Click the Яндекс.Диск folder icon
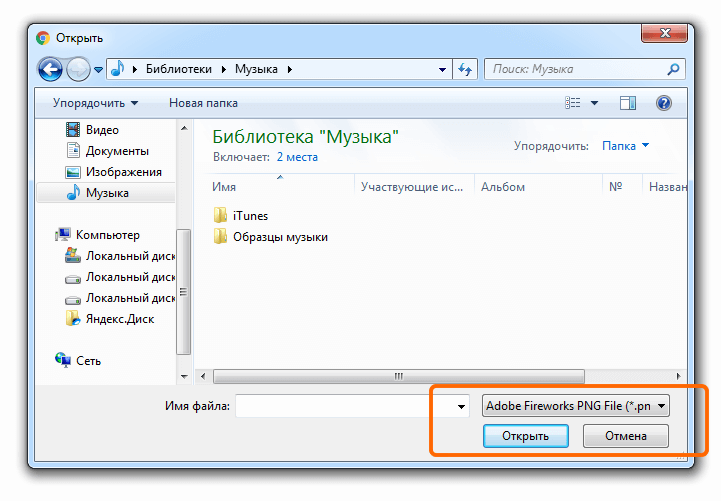 click(x=73, y=318)
